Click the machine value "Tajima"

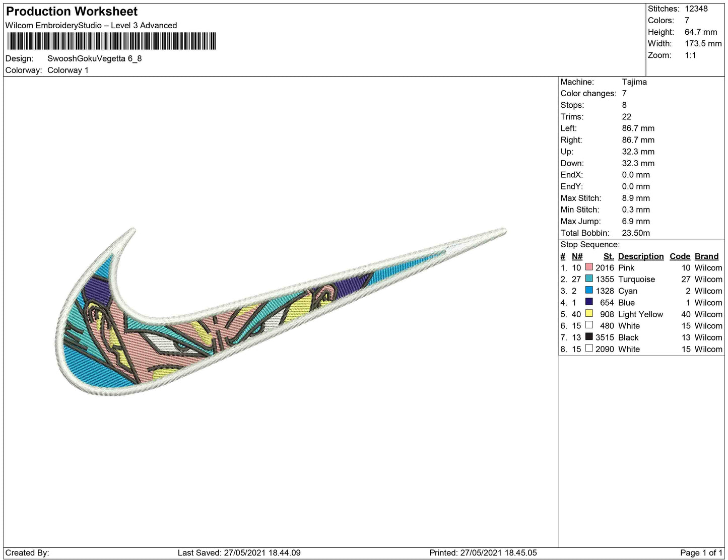(x=634, y=82)
